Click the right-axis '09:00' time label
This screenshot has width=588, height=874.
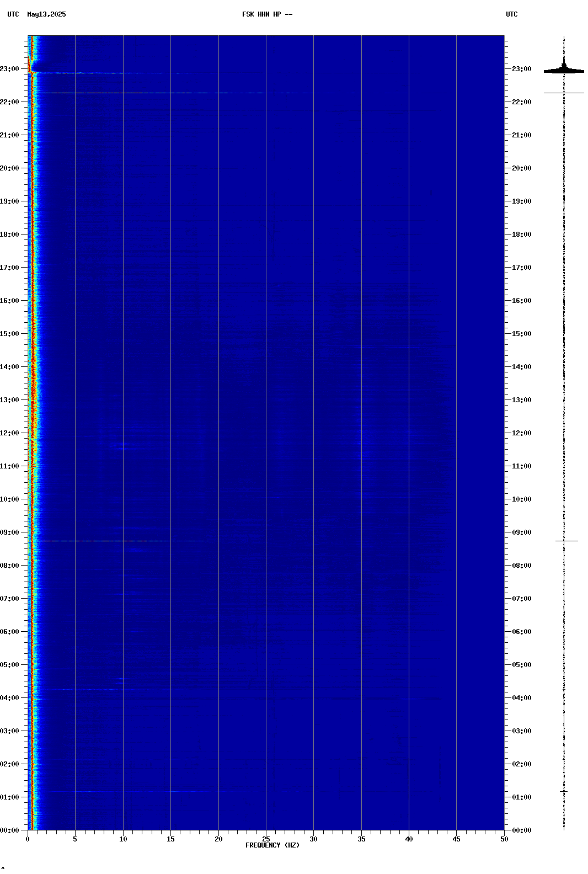click(x=522, y=532)
